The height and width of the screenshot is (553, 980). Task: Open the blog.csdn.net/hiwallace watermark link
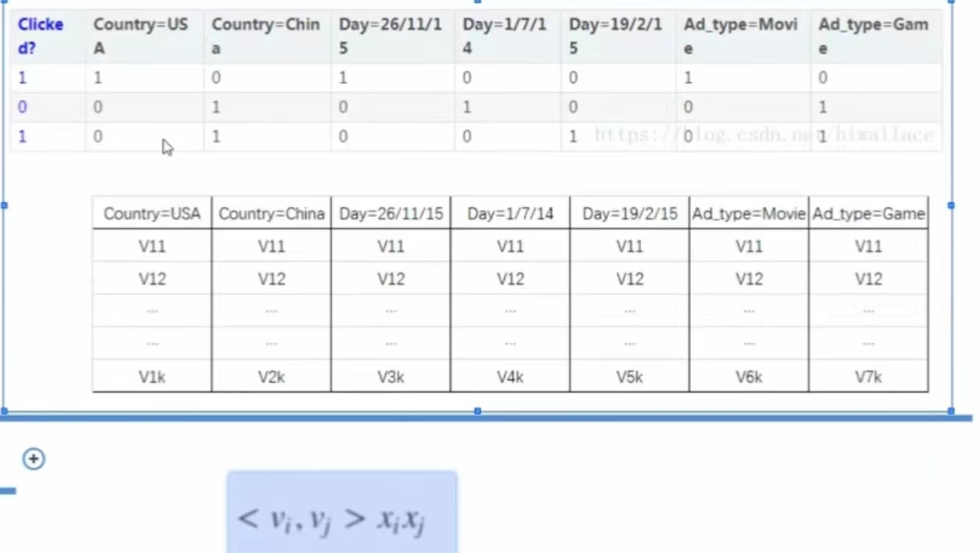pyautogui.click(x=763, y=135)
